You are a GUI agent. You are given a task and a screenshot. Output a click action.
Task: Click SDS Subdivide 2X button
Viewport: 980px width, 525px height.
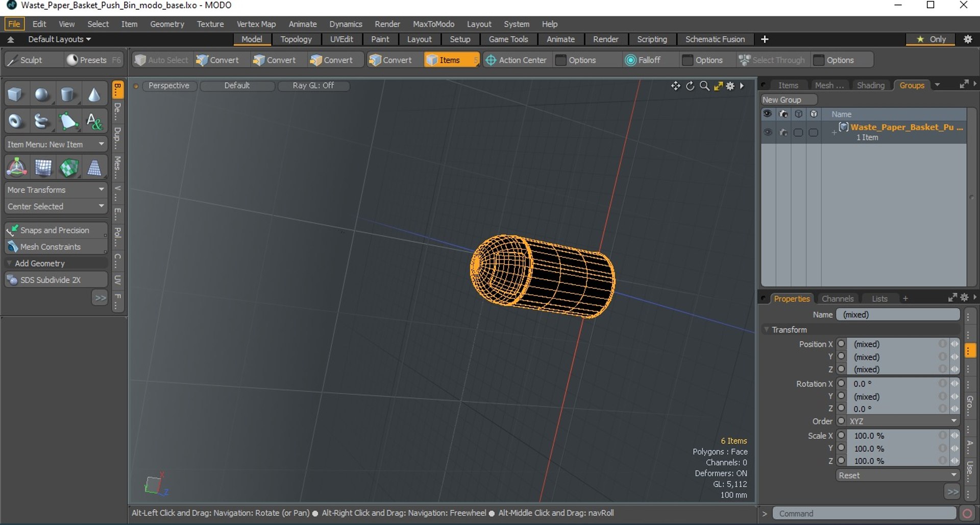(56, 280)
